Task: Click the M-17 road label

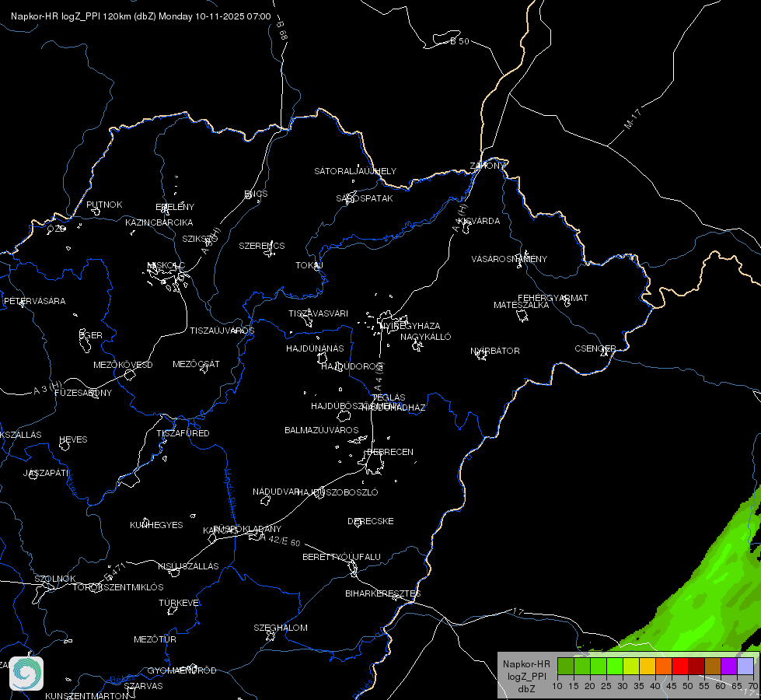Action: 633,119
